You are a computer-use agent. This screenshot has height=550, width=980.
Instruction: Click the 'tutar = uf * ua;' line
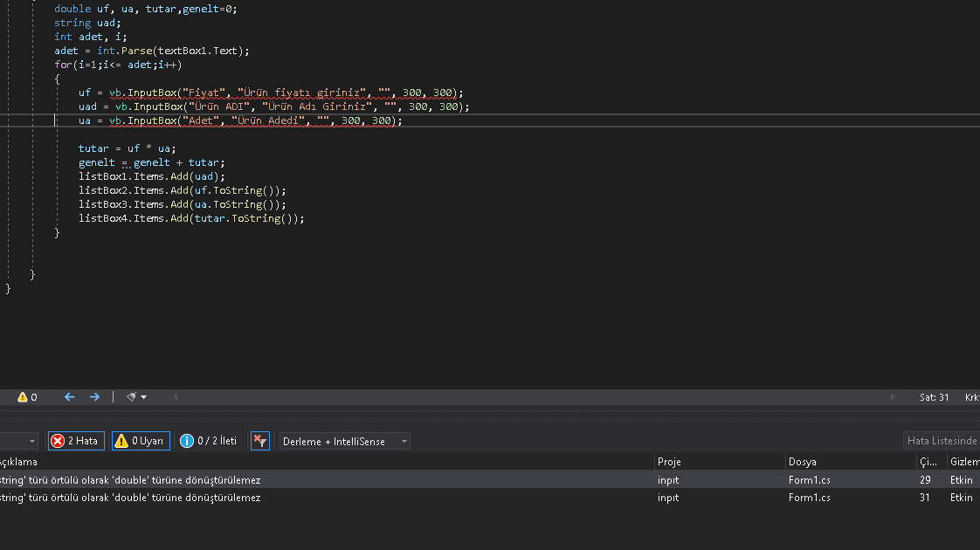tap(127, 148)
